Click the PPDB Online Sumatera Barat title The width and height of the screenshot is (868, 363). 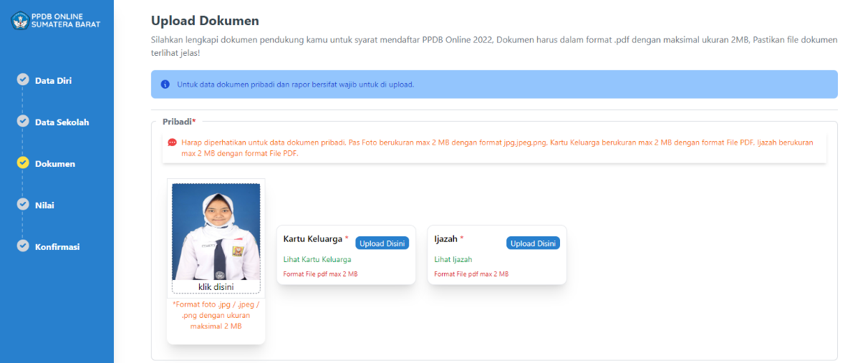click(66, 20)
